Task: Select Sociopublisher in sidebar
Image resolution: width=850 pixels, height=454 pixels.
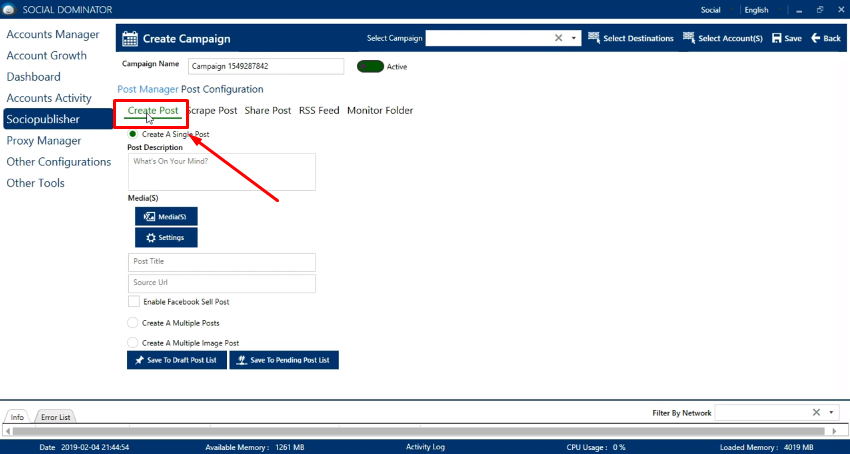Action: tap(58, 119)
